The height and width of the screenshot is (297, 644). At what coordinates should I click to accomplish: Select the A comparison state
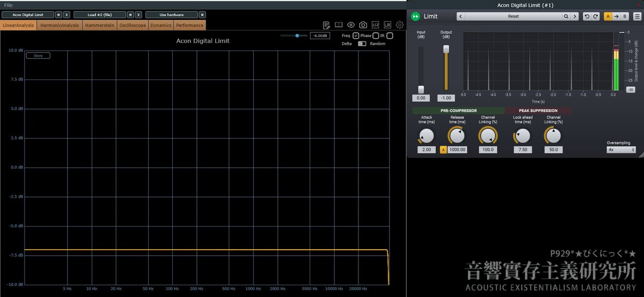pyautogui.click(x=608, y=17)
